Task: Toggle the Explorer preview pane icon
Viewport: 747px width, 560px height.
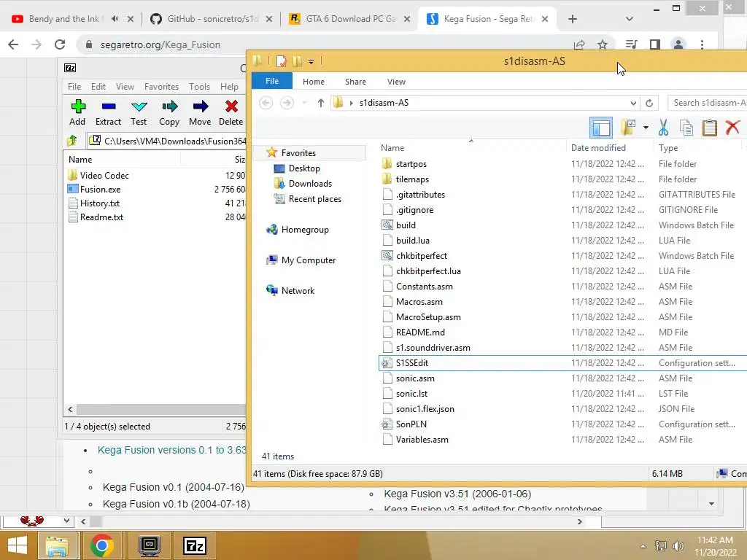Action: pyautogui.click(x=601, y=128)
